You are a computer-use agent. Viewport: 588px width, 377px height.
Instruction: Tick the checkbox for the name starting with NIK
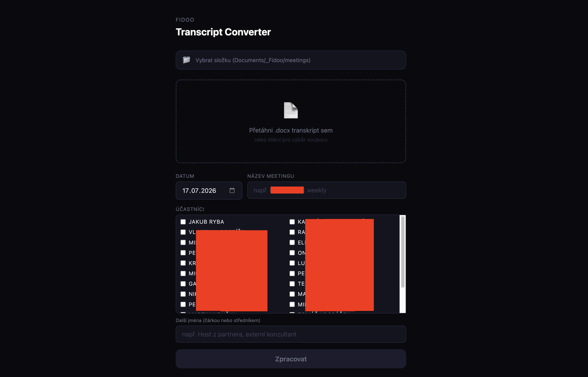coord(183,294)
